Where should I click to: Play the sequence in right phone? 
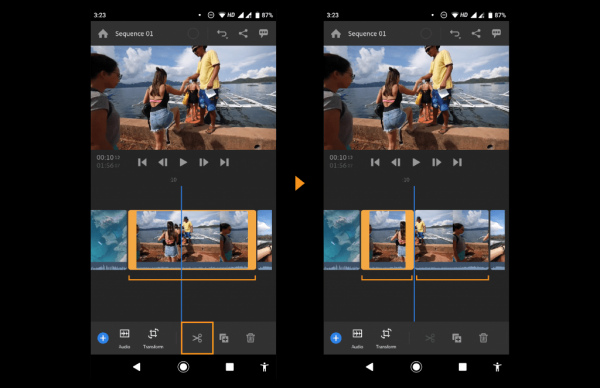tap(416, 162)
